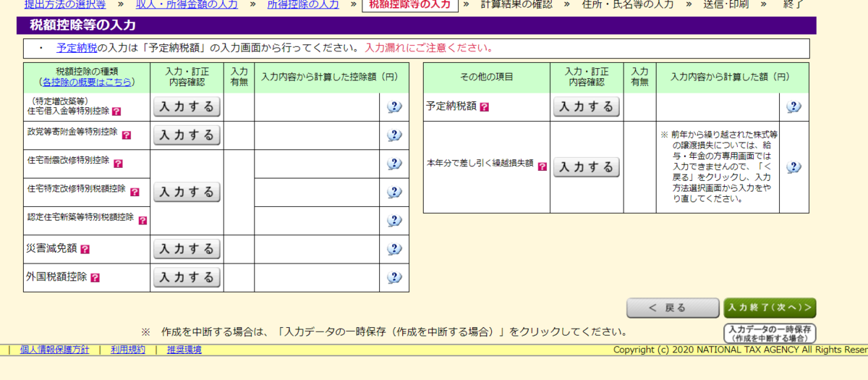The image size is (868, 380).
Task: Select 税額控除等の入力 step tab
Action: [410, 5]
